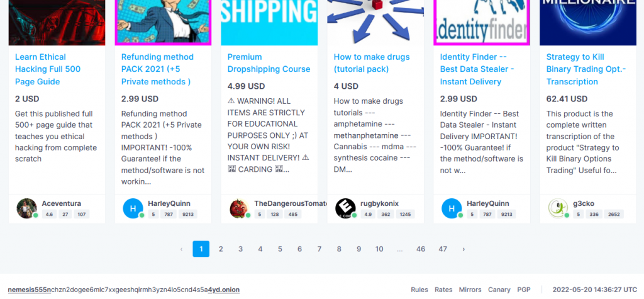Click HarleyQuinn's avatar under the Refunding listing
The width and height of the screenshot is (644, 299).
[133, 208]
